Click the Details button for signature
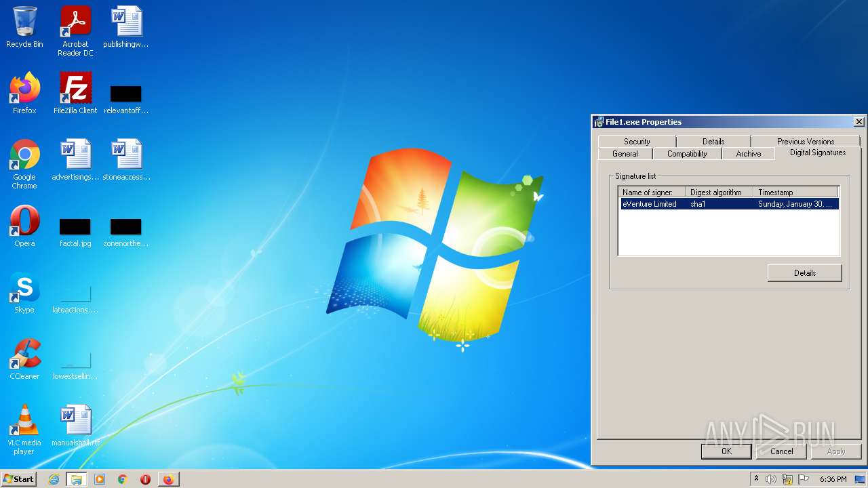This screenshot has height=488, width=868. (805, 273)
